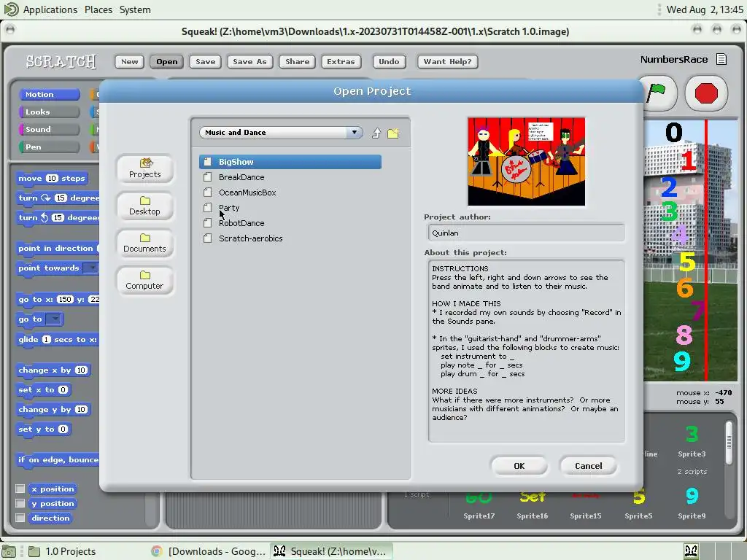The width and height of the screenshot is (747, 560).
Task: Switch to the Sound blocks category
Action: tap(49, 130)
